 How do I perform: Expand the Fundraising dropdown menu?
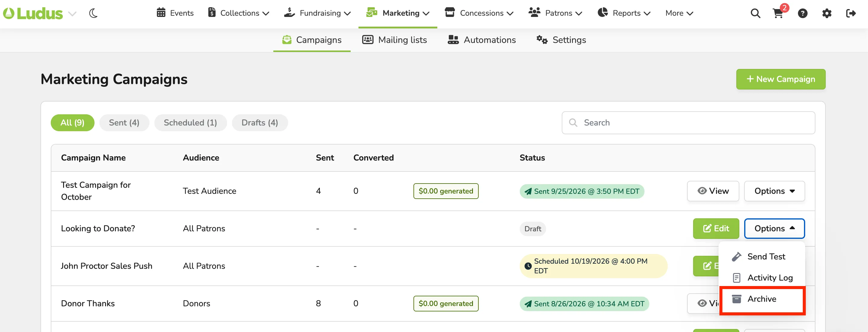[317, 13]
